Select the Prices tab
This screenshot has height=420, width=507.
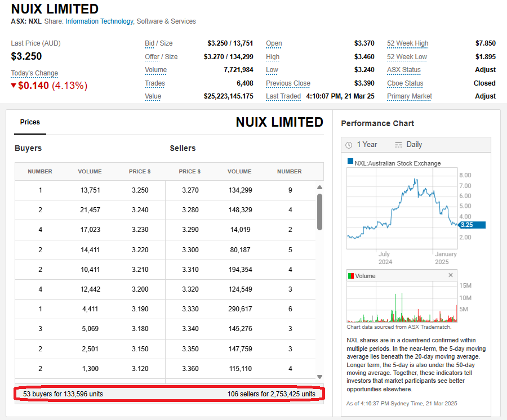click(30, 122)
